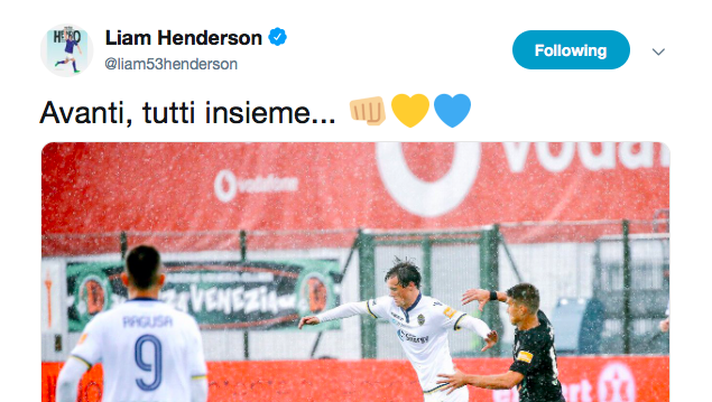The image size is (712, 402).
Task: Open the attached football match photo
Action: (x=356, y=272)
